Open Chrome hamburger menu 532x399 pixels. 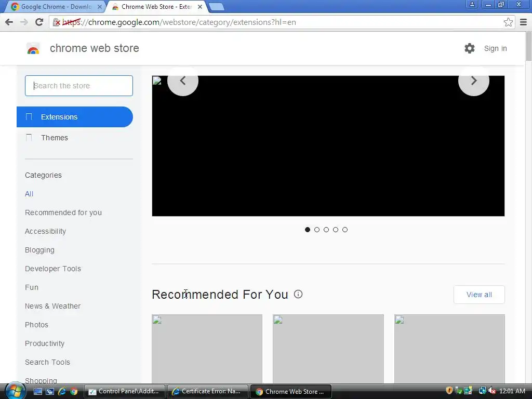tap(523, 22)
